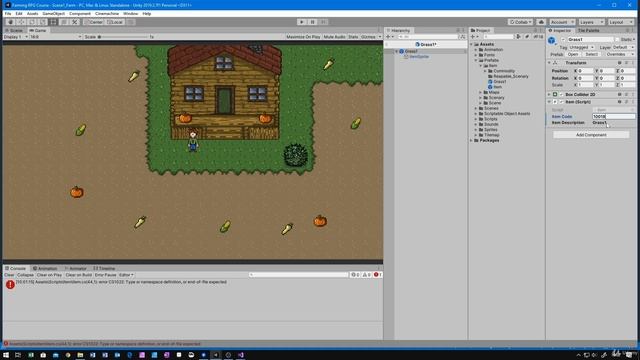Click Project panel create plus button

[x=474, y=37]
